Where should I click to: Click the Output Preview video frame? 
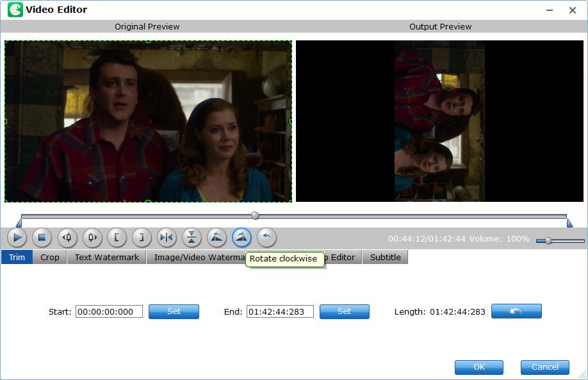439,121
